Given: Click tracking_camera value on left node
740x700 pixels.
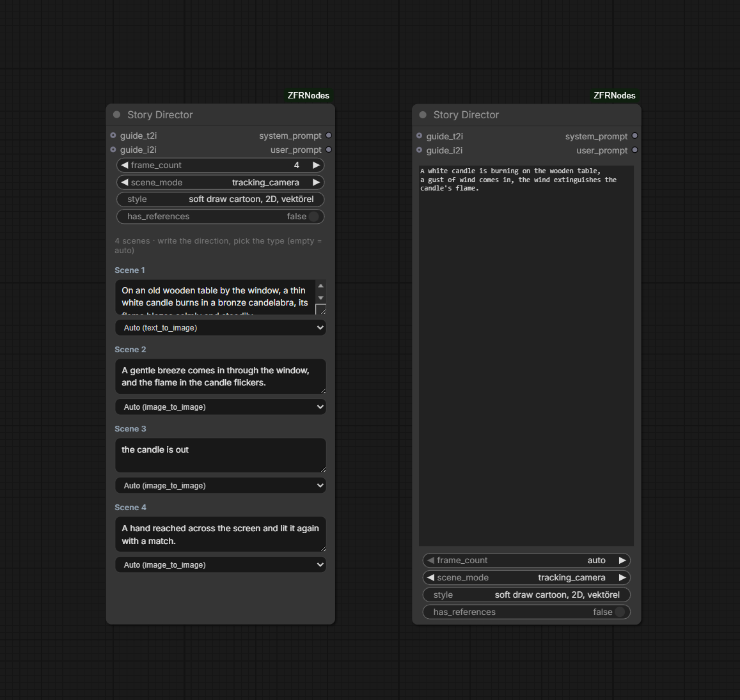Looking at the screenshot, I should pyautogui.click(x=265, y=183).
